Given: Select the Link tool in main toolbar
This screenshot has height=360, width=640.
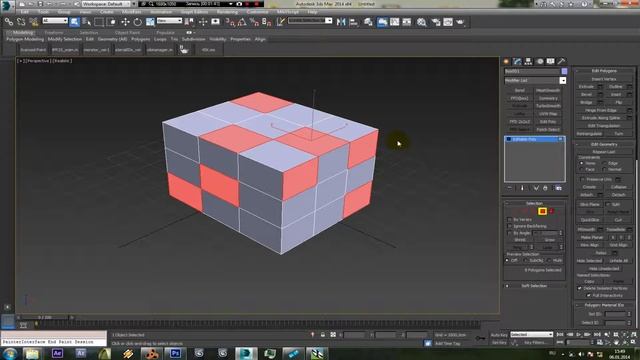Looking at the screenshot, I should tap(9, 22).
